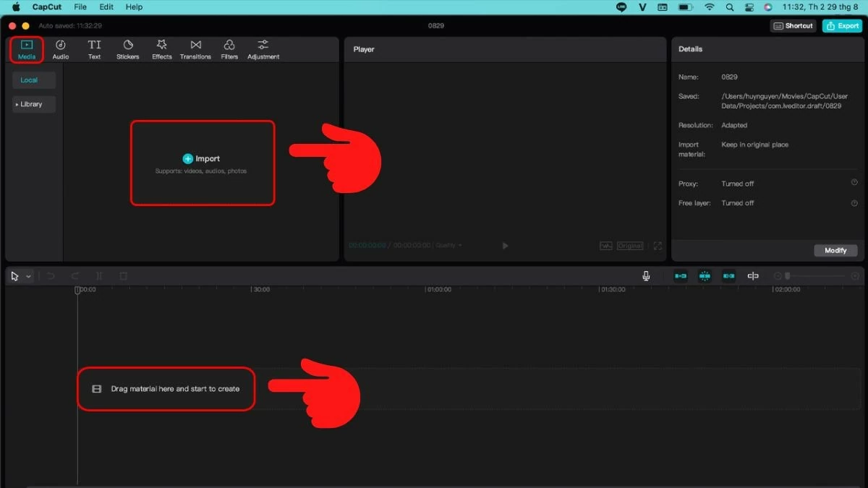Viewport: 868px width, 488px height.
Task: Select the Local tab in Media panel
Action: click(29, 80)
